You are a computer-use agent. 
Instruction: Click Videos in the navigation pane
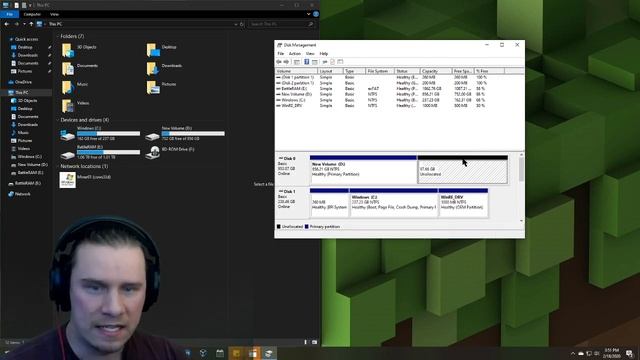[x=24, y=149]
